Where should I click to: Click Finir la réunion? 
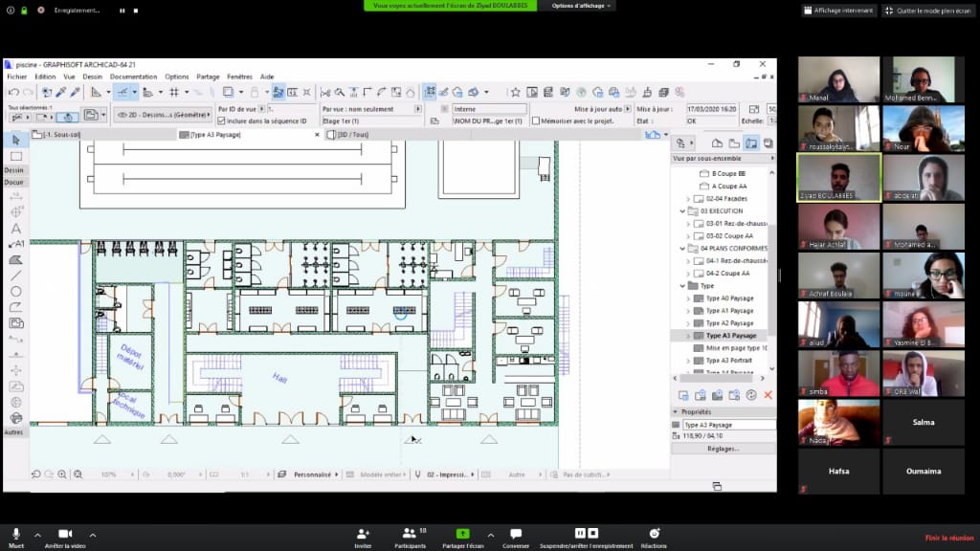(948, 538)
